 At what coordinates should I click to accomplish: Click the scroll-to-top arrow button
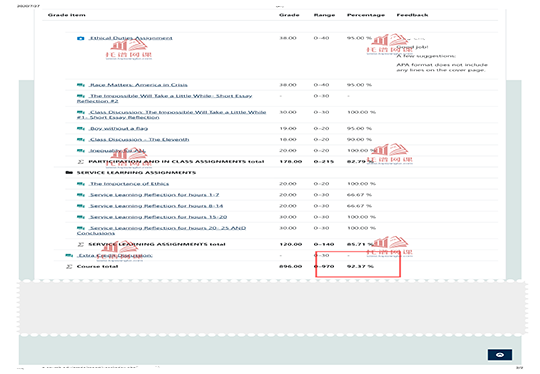(x=499, y=355)
